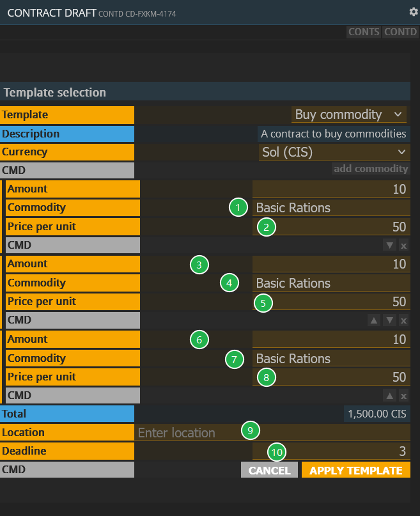Screen dimensions: 420x516
Task: Expand the Currency dropdown showing Sol (CIS)
Action: pyautogui.click(x=334, y=152)
